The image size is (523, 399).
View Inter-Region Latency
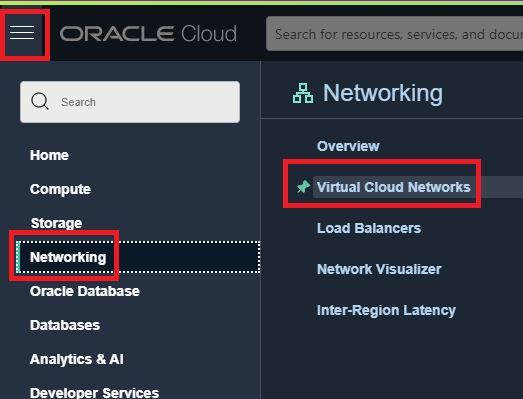[386, 310]
